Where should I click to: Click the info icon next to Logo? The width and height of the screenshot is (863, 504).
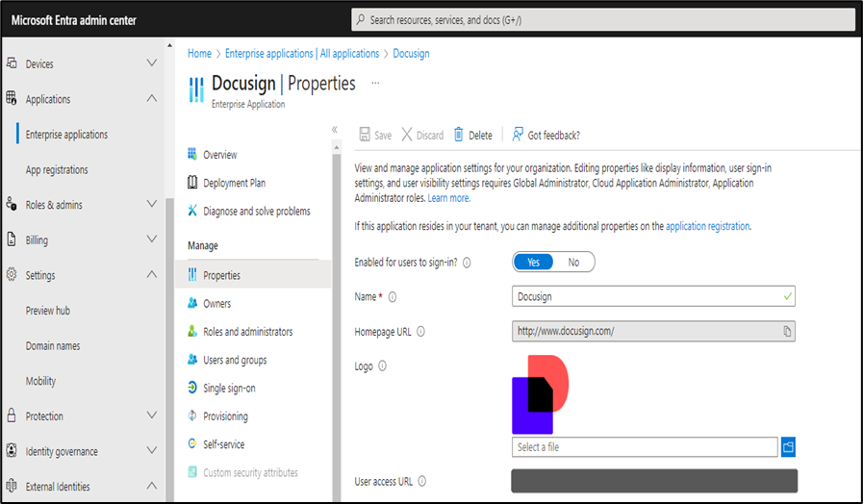click(x=383, y=366)
